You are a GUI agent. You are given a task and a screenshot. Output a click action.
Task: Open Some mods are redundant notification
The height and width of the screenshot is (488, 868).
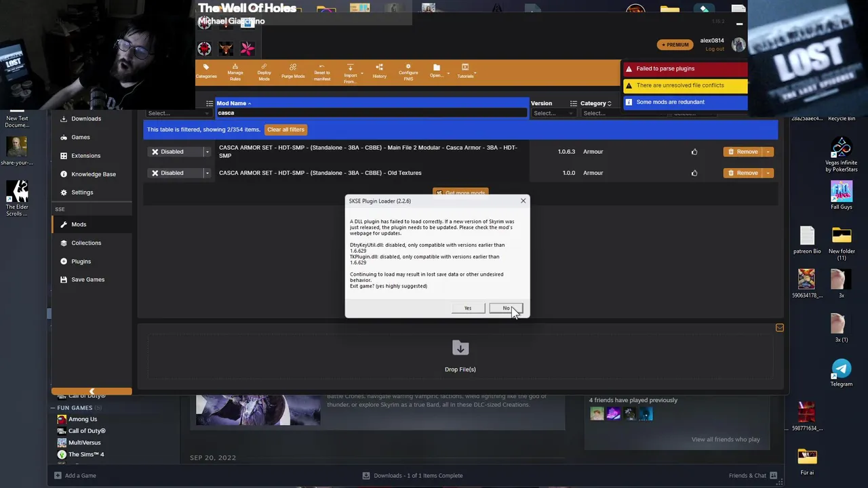point(685,102)
